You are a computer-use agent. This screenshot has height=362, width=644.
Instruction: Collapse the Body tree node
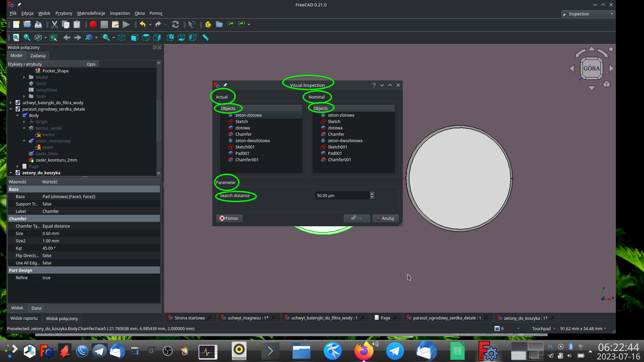click(x=17, y=115)
